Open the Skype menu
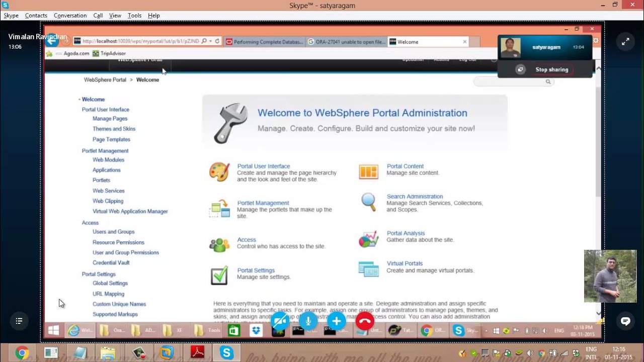 click(11, 16)
